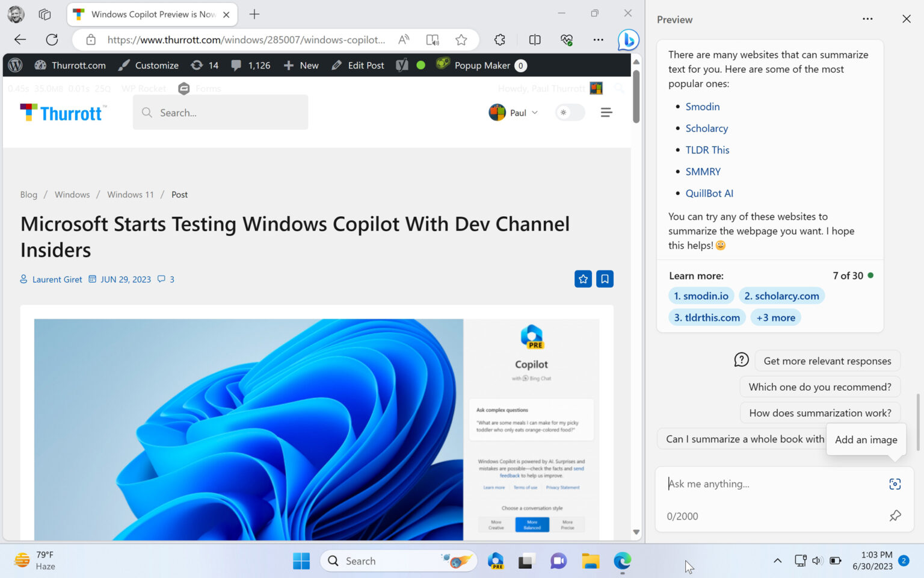Click the Windows breadcrumb link
The height and width of the screenshot is (578, 924).
[72, 194]
